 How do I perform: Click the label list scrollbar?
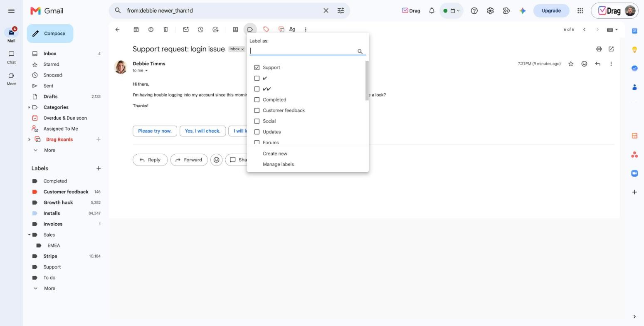(x=367, y=81)
